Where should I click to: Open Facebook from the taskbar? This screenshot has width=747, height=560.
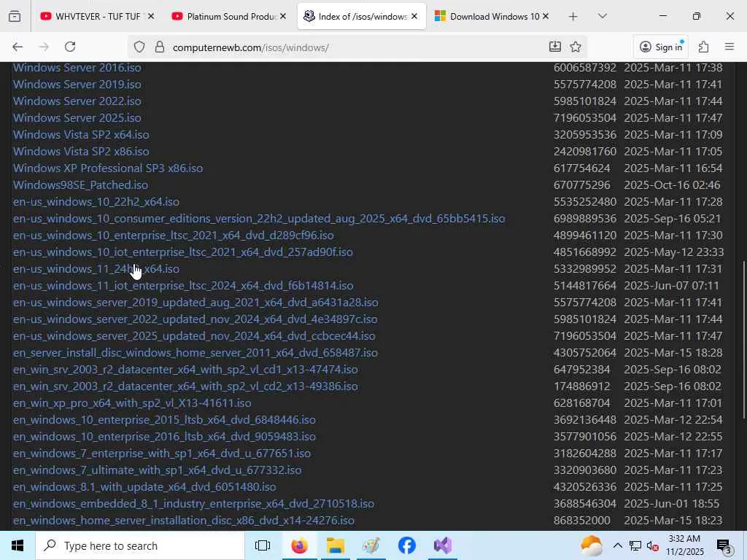tap(407, 545)
